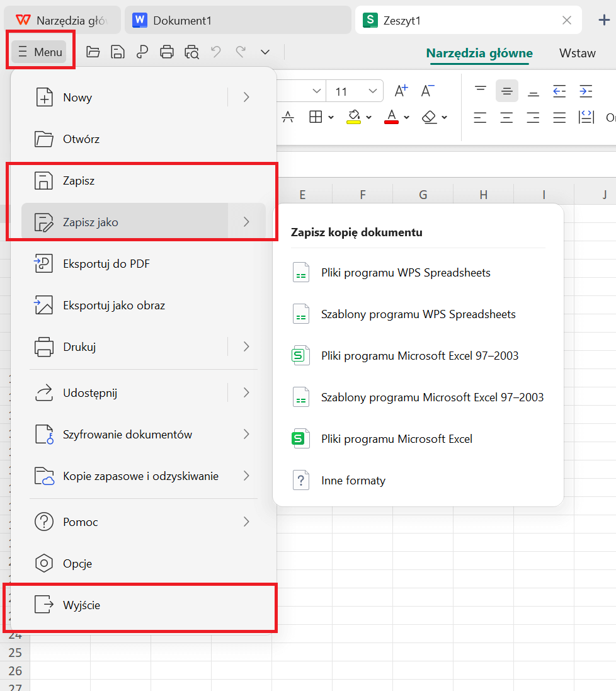Save as Pliki programu Microsoft Excel 97–2003

418,356
